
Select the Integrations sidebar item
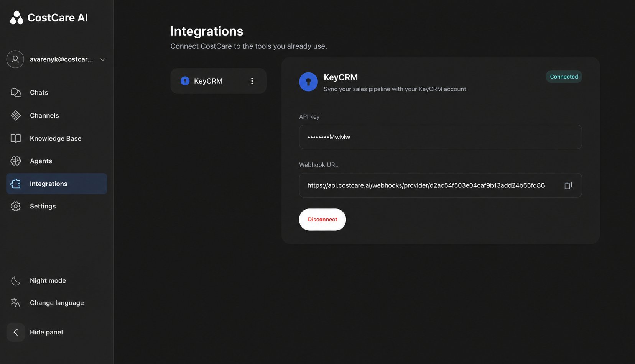click(57, 184)
